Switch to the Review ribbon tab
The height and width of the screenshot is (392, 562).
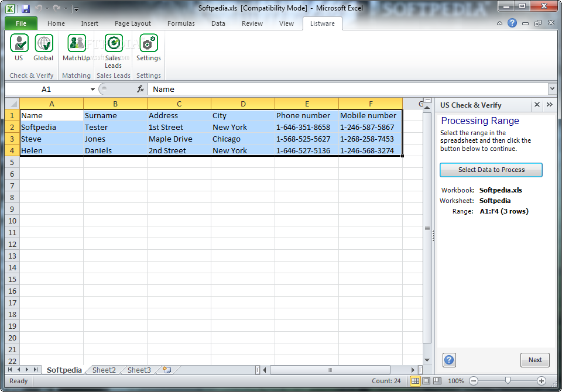252,23
